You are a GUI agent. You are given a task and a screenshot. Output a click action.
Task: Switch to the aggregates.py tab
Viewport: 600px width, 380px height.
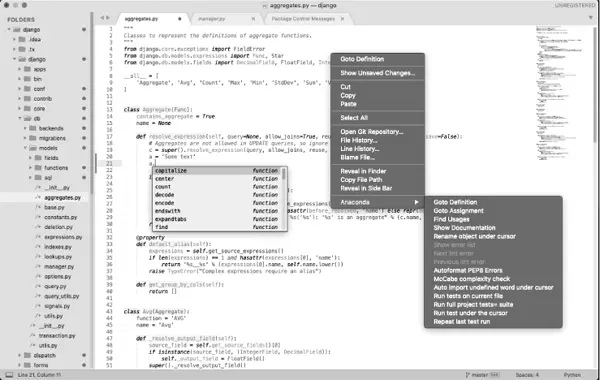[152, 19]
